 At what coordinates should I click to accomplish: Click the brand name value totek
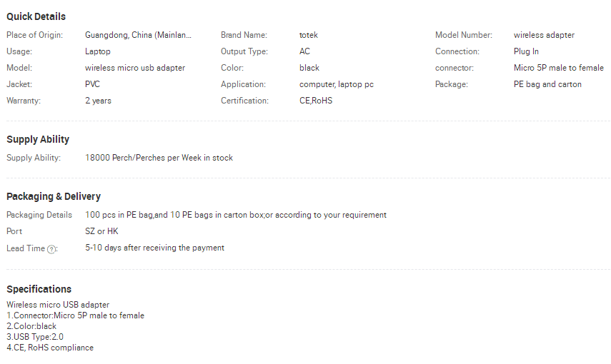click(x=308, y=35)
